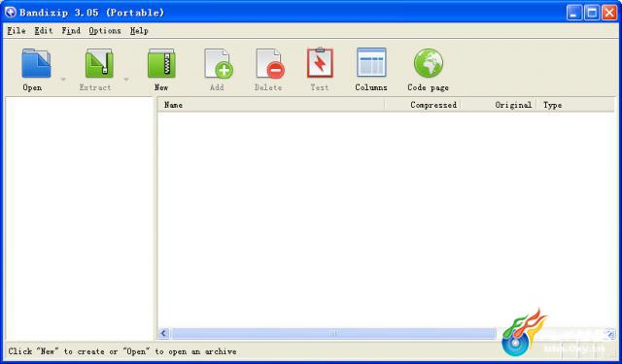Expand the dropdown arrow beside Open

(63, 80)
